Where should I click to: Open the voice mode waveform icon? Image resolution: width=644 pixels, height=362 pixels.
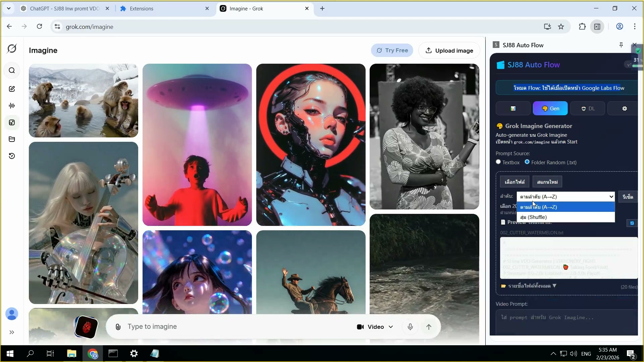click(x=12, y=106)
